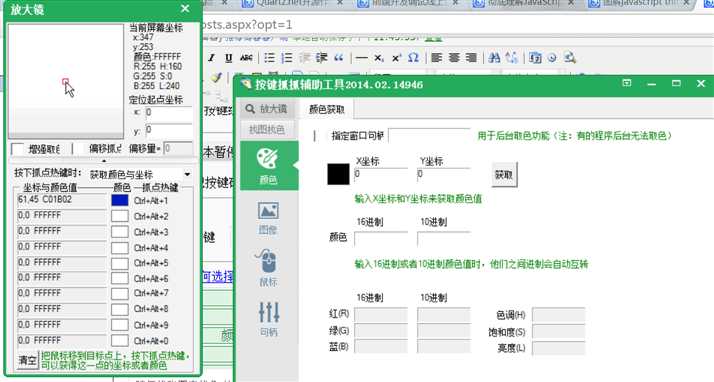Focus the 定位起点坐标 y field
The width and height of the screenshot is (714, 382).
(x=169, y=131)
